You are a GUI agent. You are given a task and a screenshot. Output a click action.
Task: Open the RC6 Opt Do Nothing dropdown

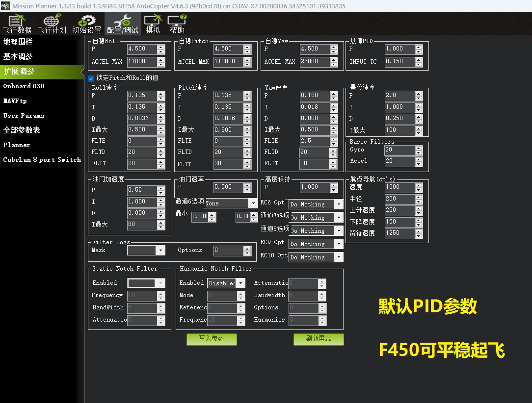click(338, 204)
